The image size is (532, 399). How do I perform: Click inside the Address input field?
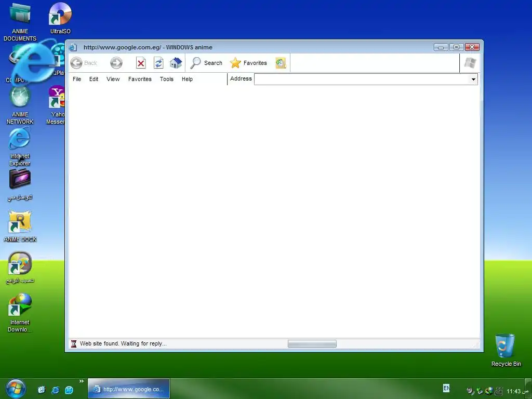[x=362, y=79]
